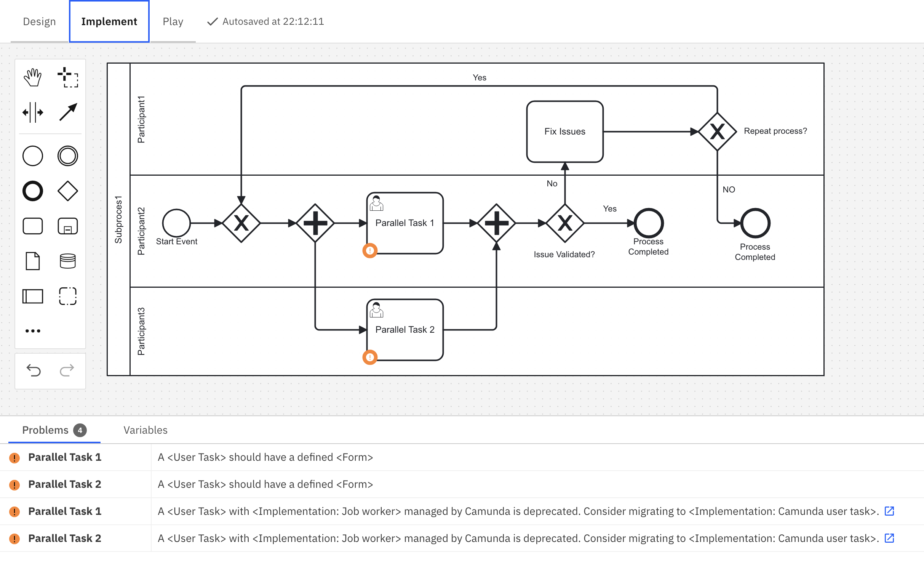924x561 pixels.
Task: Click Parallel Task 1 missing Form problem row
Action: pos(462,457)
